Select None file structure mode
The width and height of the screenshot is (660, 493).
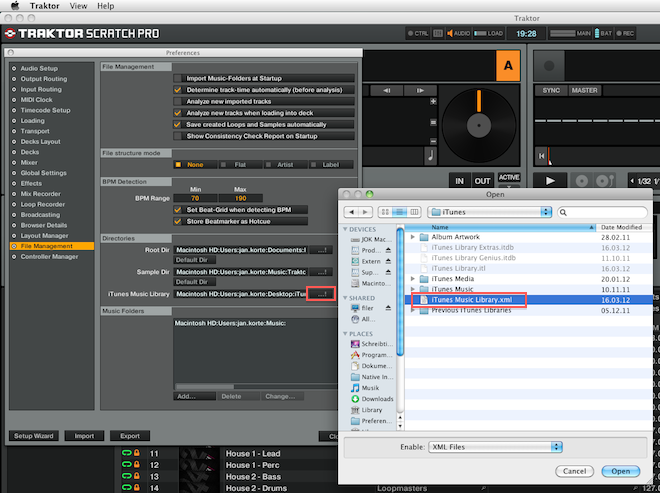click(195, 165)
